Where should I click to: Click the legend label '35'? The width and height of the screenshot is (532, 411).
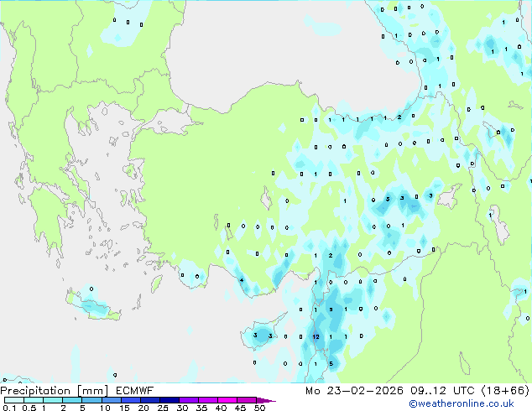pos(201,408)
